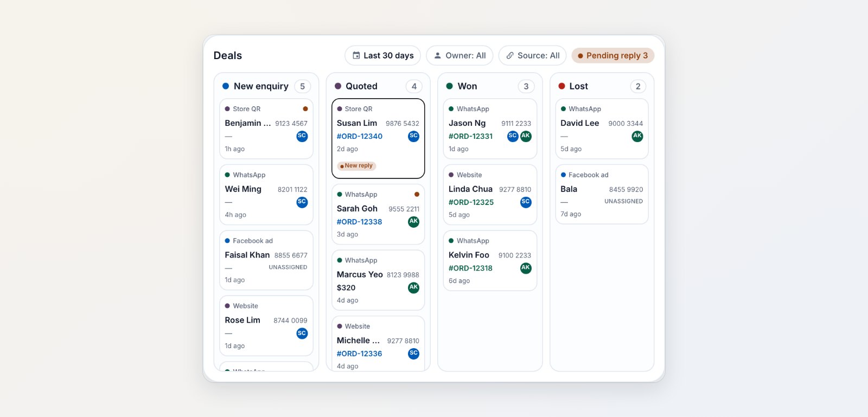Click SC avatar on Linda Chua card
The height and width of the screenshot is (417, 868).
coord(526,202)
